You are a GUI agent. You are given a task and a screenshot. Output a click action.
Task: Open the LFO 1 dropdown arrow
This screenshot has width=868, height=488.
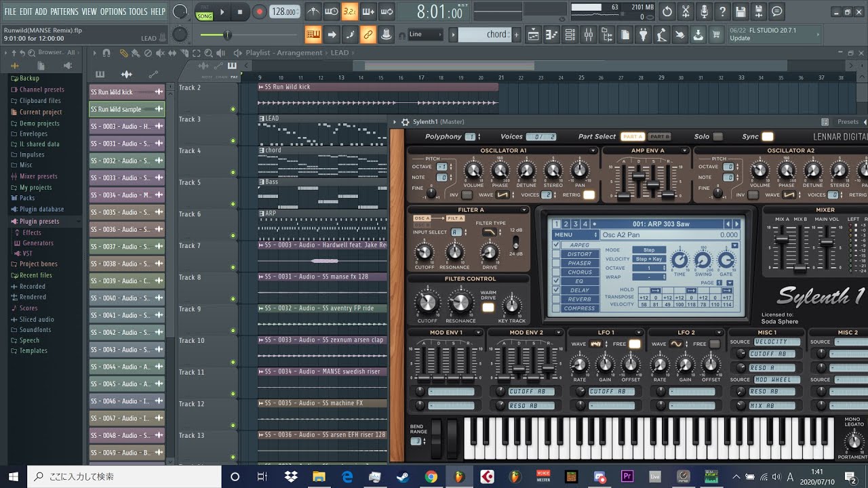click(x=639, y=333)
